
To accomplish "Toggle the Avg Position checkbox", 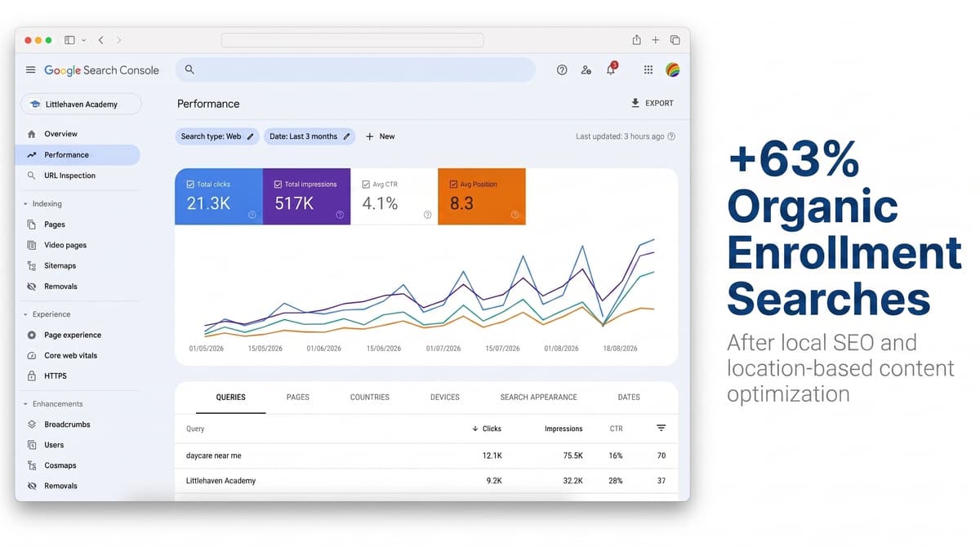I will pos(453,185).
